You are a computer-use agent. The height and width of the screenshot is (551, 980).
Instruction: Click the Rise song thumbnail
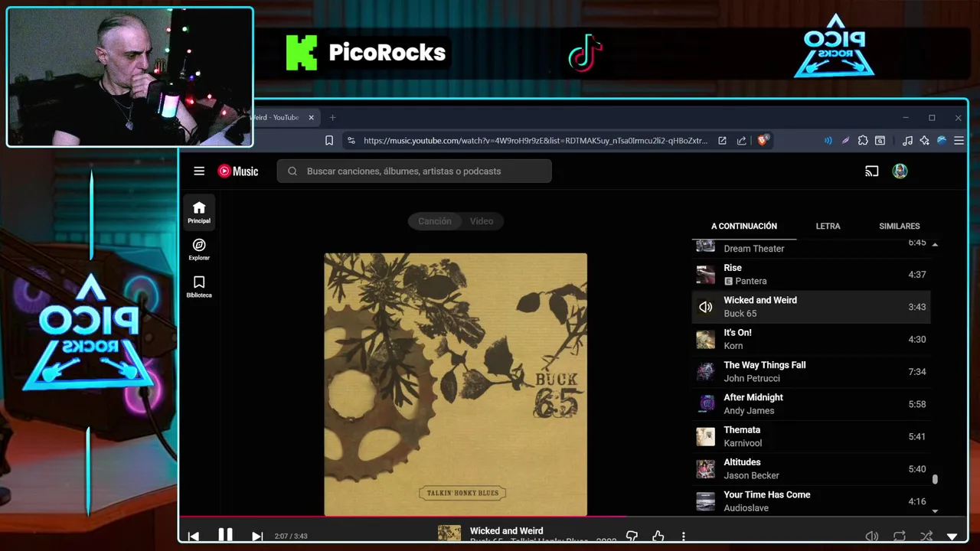tap(705, 274)
